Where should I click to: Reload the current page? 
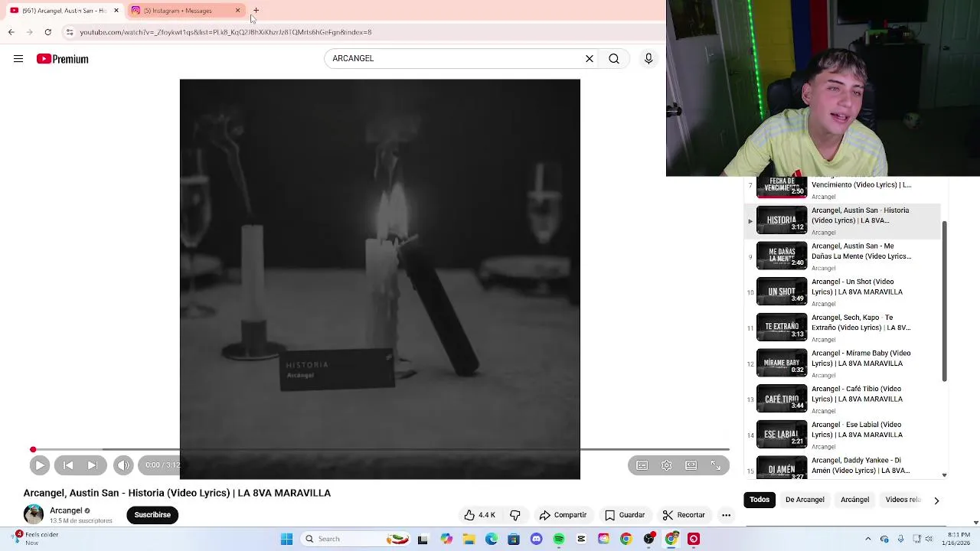point(47,32)
